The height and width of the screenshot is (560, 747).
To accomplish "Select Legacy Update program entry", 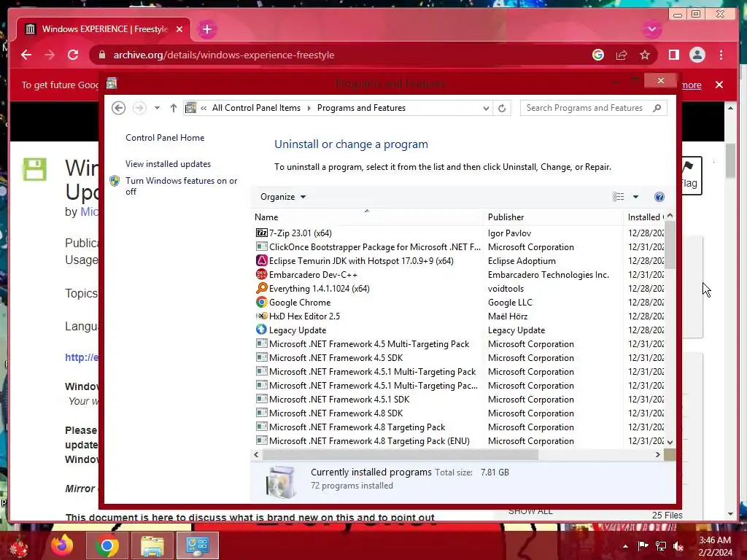I will 290,330.
